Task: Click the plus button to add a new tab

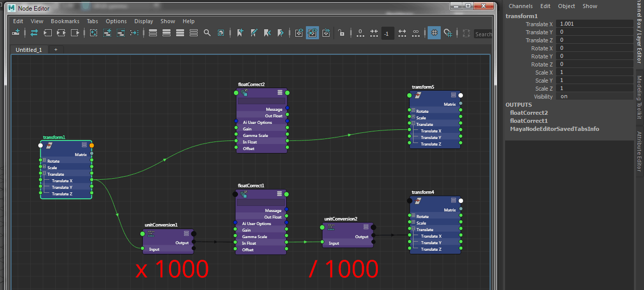Action: pyautogui.click(x=56, y=50)
